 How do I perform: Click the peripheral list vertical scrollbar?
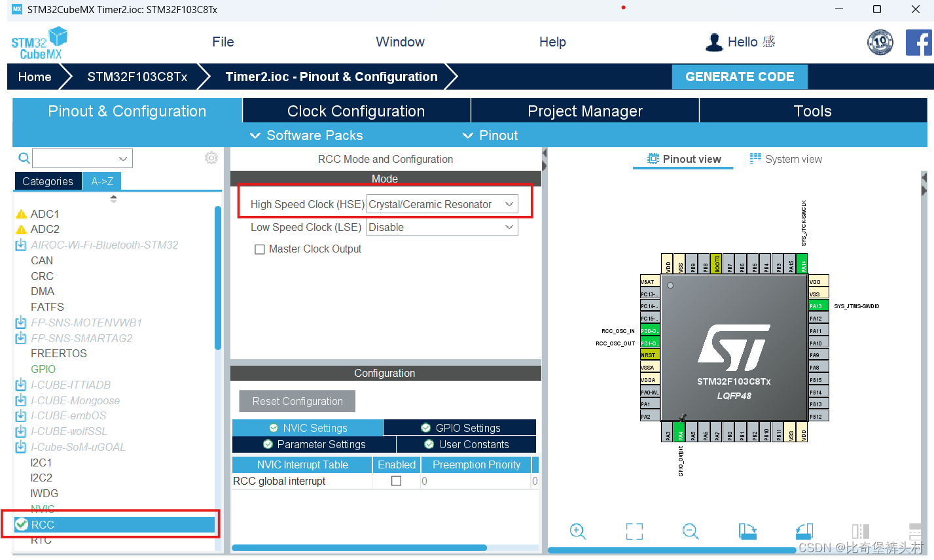(x=218, y=278)
